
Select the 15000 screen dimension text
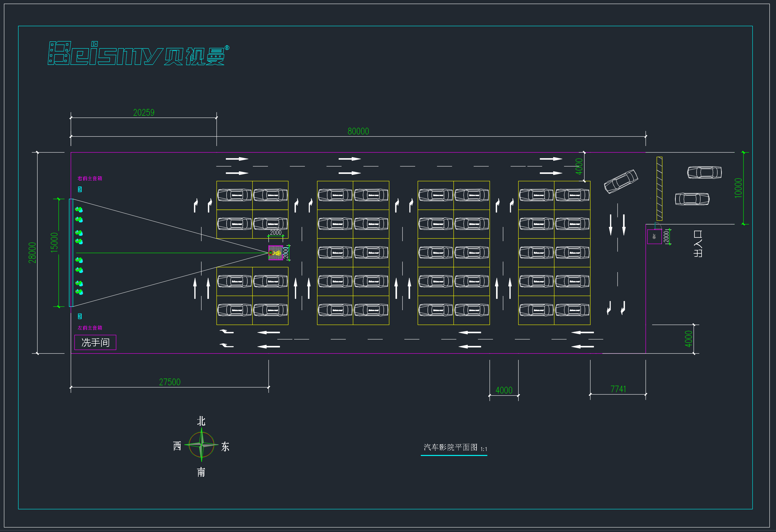[x=54, y=243]
